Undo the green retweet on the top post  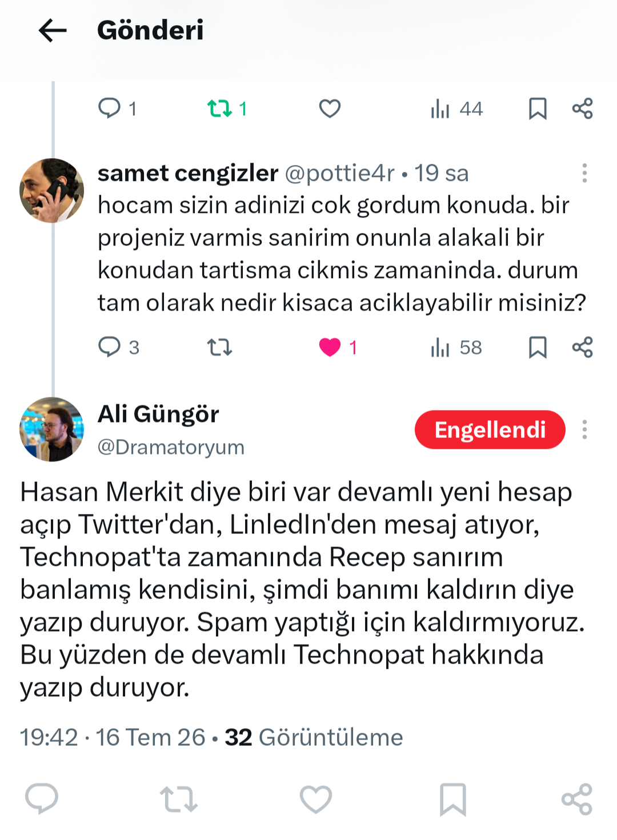point(227,108)
